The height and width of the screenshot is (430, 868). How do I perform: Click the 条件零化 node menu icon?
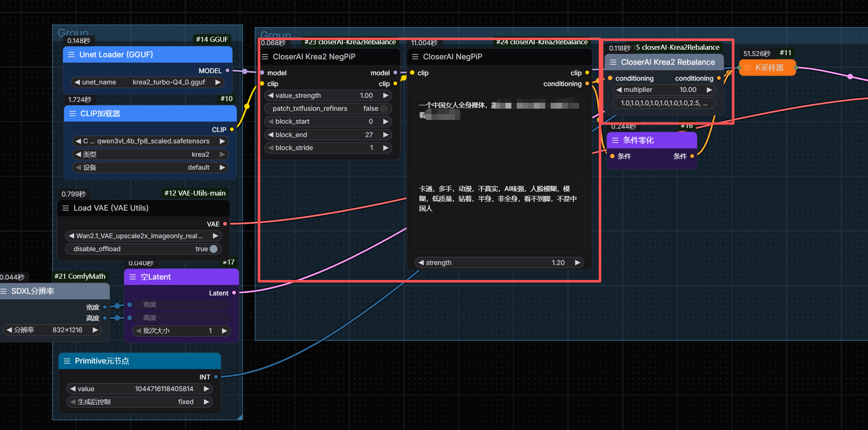coord(615,140)
